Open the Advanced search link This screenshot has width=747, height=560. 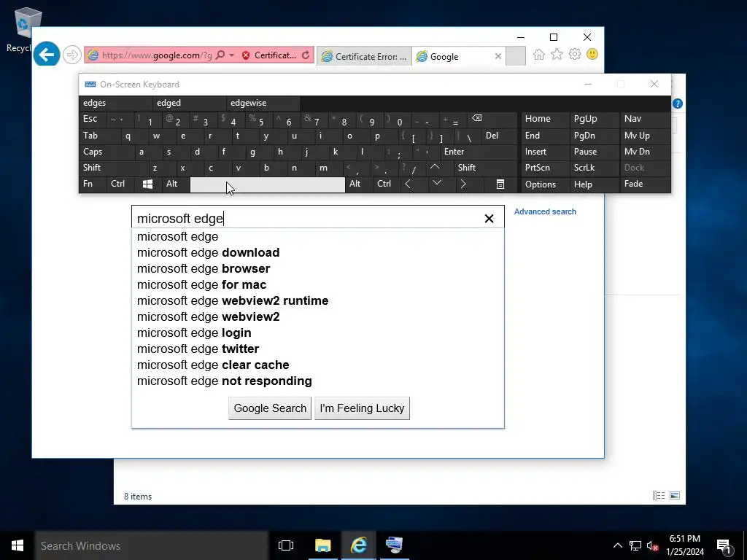tap(545, 211)
